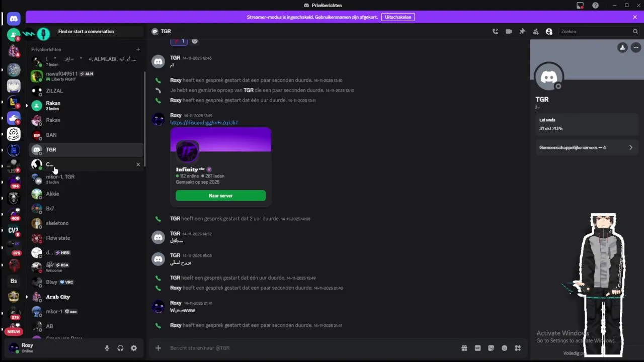Toggle microphone mute in user panel
The width and height of the screenshot is (644, 362).
coord(107,348)
